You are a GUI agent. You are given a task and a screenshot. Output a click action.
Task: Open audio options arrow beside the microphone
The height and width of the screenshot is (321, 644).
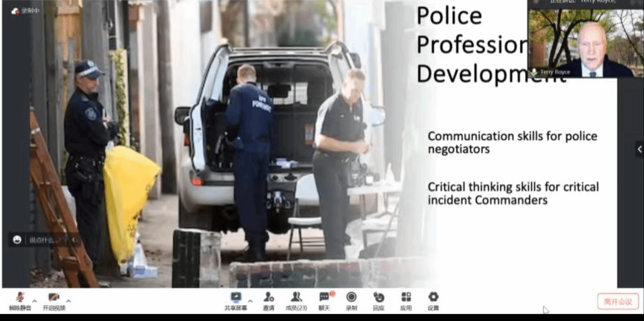35,300
